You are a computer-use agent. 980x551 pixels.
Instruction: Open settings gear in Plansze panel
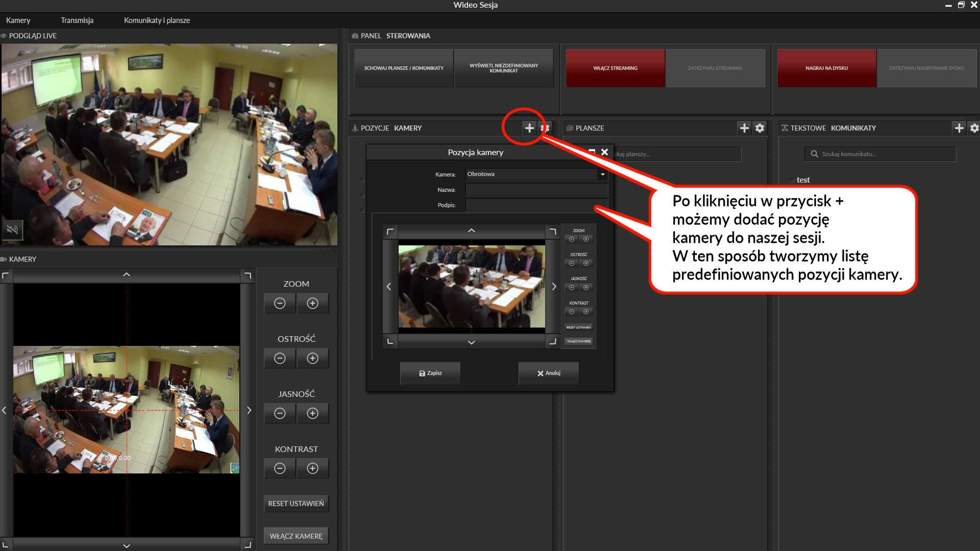click(x=759, y=128)
